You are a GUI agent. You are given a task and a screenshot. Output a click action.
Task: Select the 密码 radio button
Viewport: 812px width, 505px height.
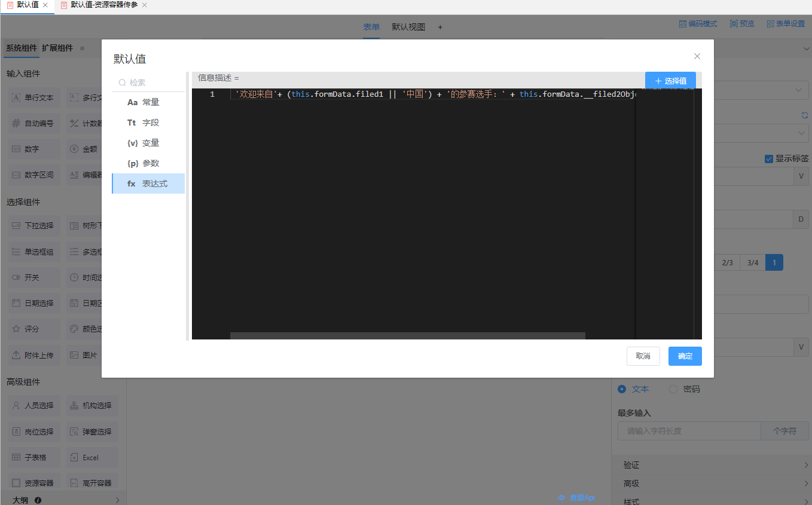click(x=673, y=389)
